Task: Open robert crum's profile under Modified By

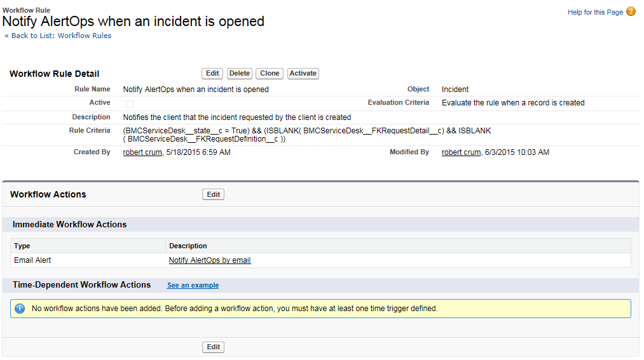Action: click(x=461, y=152)
